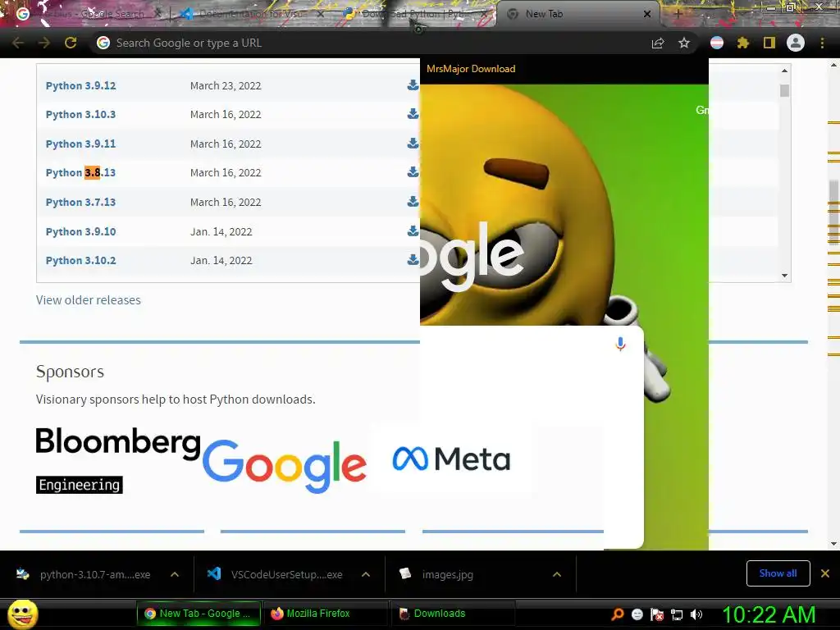The width and height of the screenshot is (840, 630).
Task: Open the Python 3.9.11 release link
Action: 81,144
